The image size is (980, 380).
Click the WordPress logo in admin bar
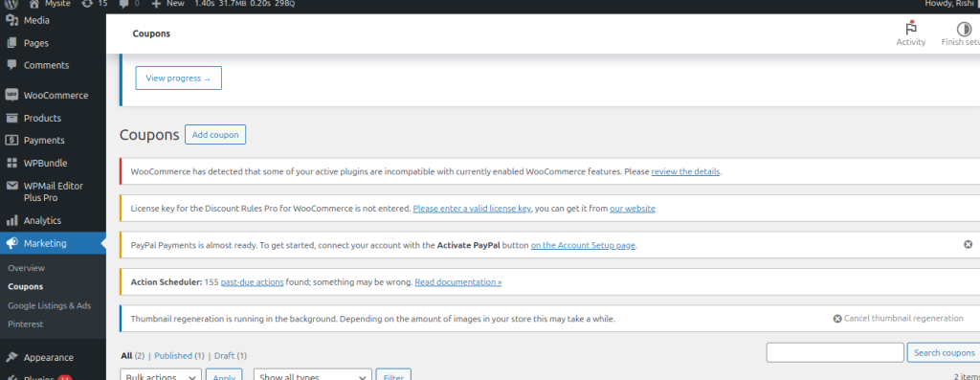11,3
